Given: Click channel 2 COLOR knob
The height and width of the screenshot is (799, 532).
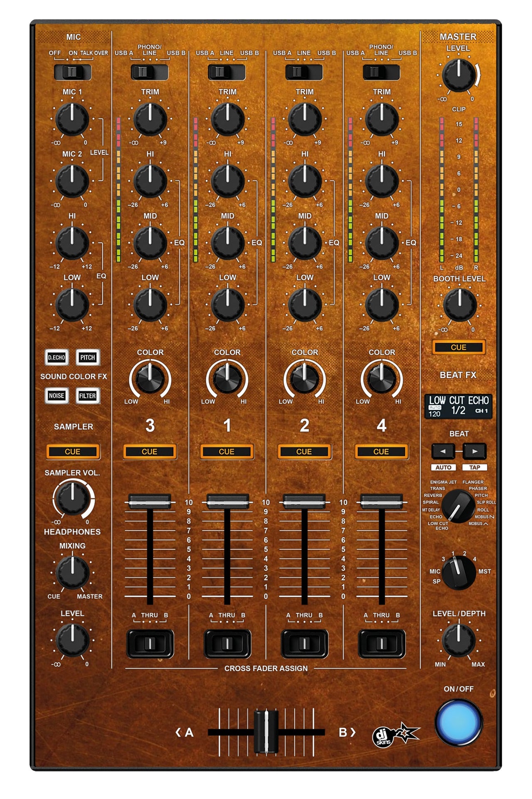Looking at the screenshot, I should pos(305,379).
